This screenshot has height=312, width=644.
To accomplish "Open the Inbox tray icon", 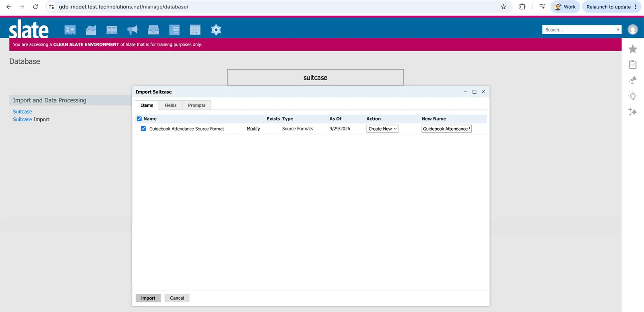I will pos(153,30).
